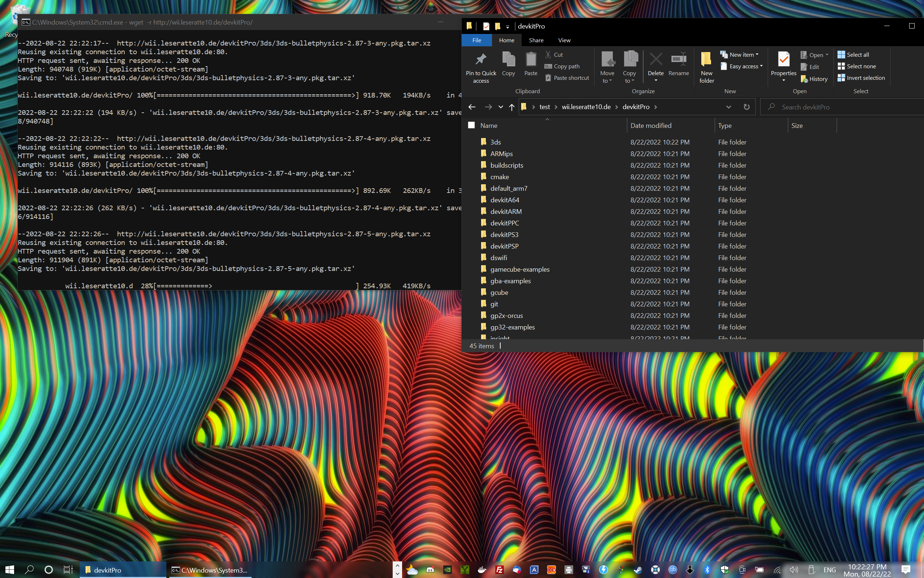The width and height of the screenshot is (924, 578).
Task: Select the buildscripts folder
Action: (506, 165)
